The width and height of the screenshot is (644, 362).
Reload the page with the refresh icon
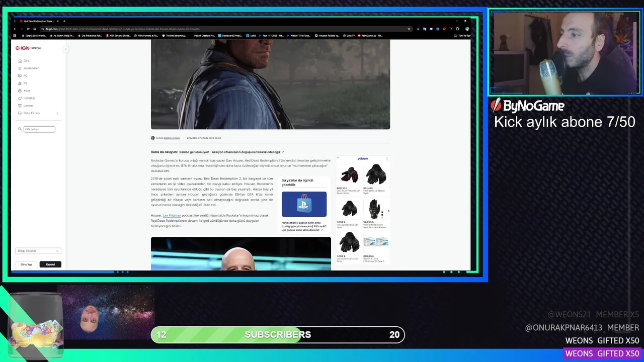pos(28,29)
